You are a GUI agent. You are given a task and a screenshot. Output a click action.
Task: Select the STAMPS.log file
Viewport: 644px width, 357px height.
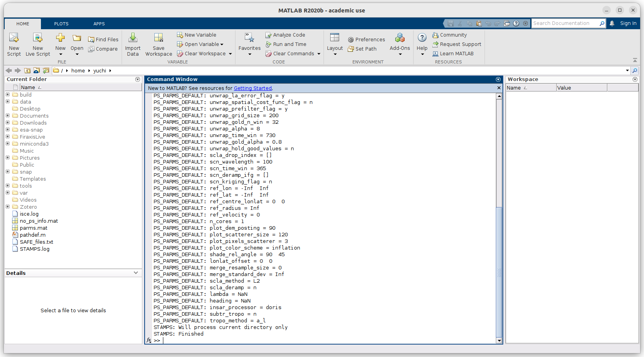tap(35, 249)
